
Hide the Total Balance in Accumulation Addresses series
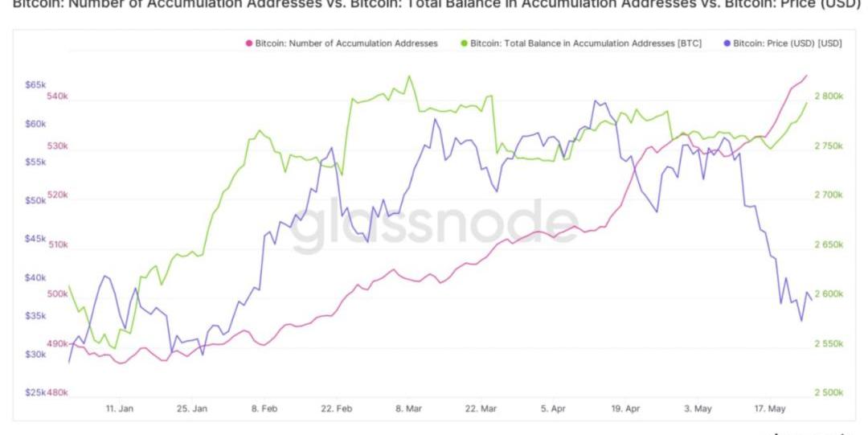585,43
